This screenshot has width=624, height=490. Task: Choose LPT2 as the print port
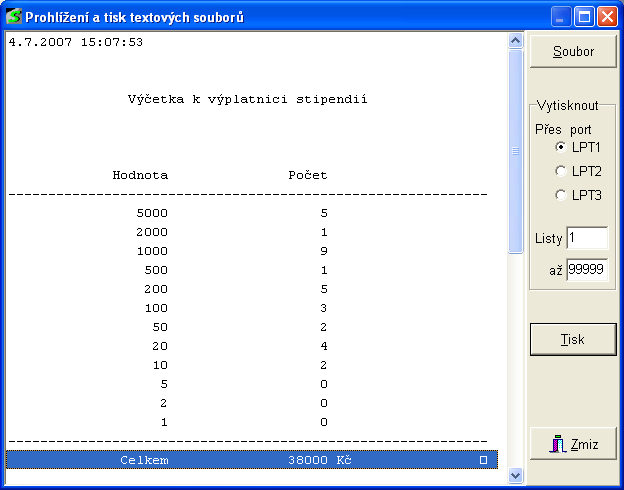pyautogui.click(x=561, y=171)
